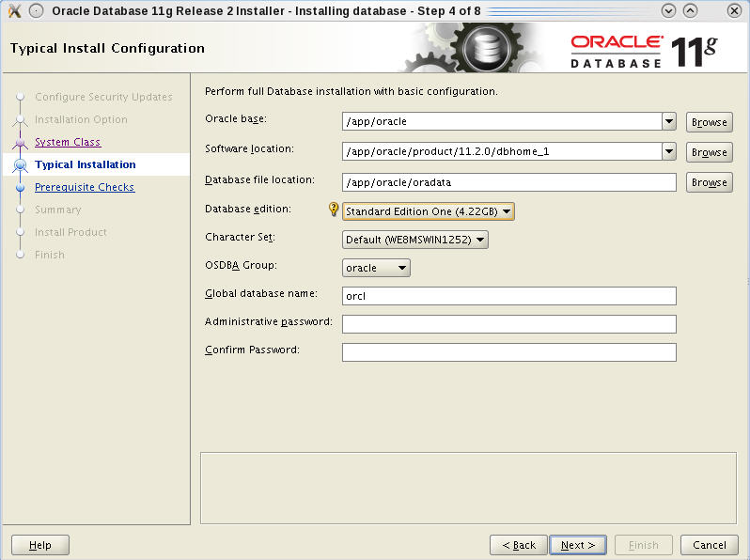Open the window menu X icon in title bar
This screenshot has width=750, height=560.
coord(15,10)
